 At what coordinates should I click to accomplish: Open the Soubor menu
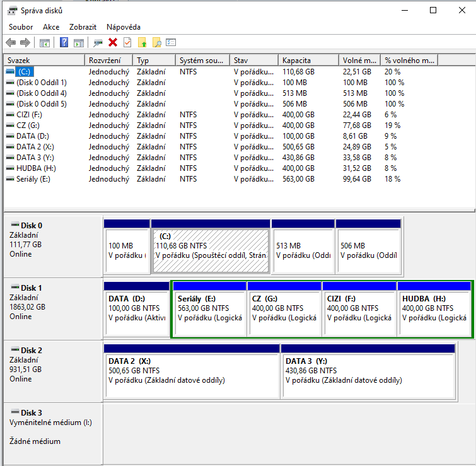[21, 27]
